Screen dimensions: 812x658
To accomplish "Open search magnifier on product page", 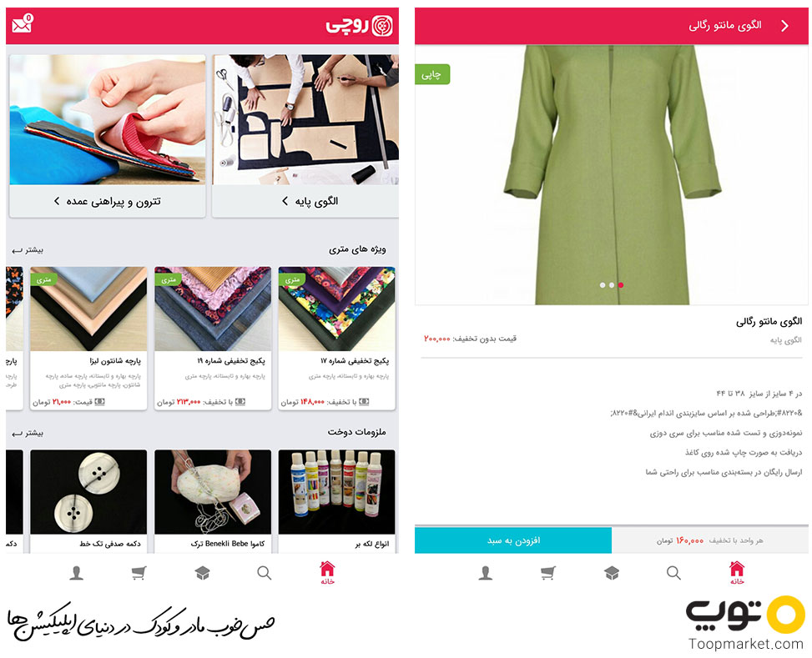I will [x=673, y=573].
